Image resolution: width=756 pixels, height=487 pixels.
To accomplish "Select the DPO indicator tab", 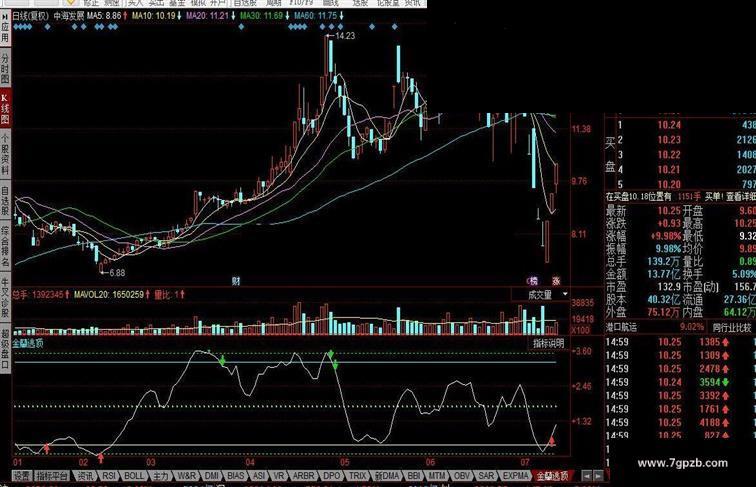I will point(331,476).
